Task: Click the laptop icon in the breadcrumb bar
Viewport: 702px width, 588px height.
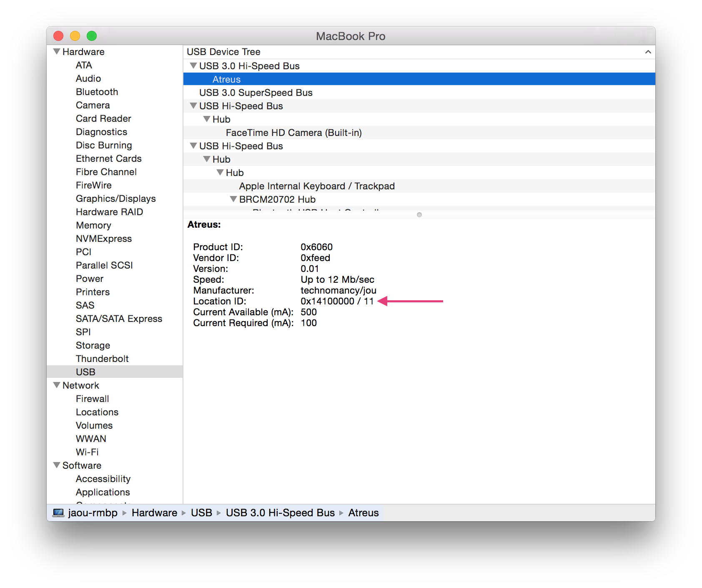Action: [x=58, y=513]
